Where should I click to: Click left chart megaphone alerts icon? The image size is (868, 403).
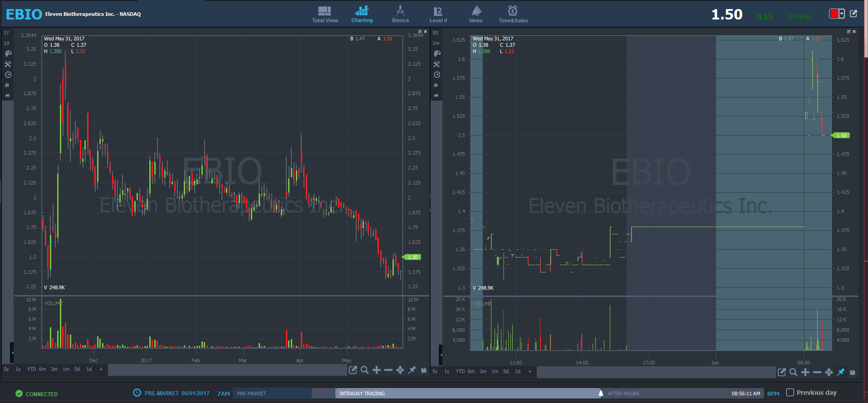click(7, 96)
